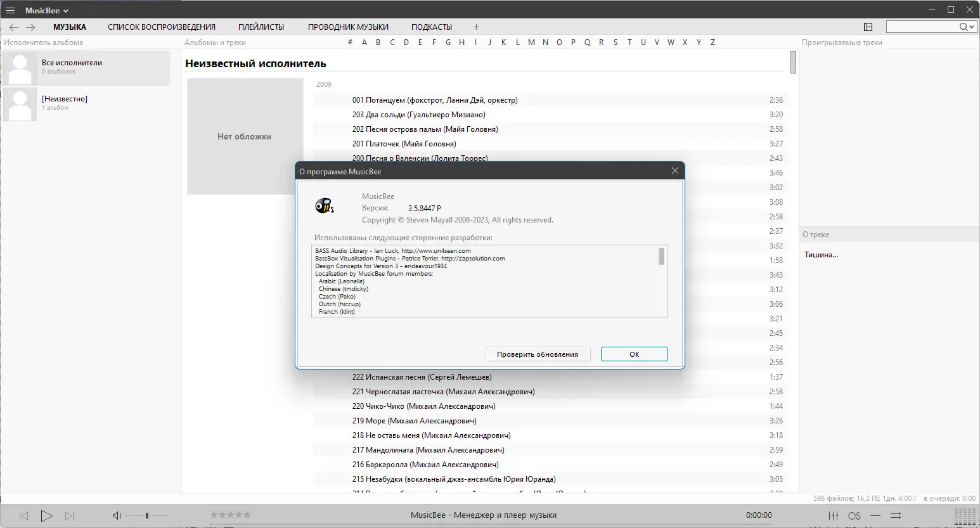This screenshot has width=980, height=528.
Task: Open the СПИСОК ВОСПРОИЗВЕДЕНИЯ tab
Action: click(x=162, y=27)
